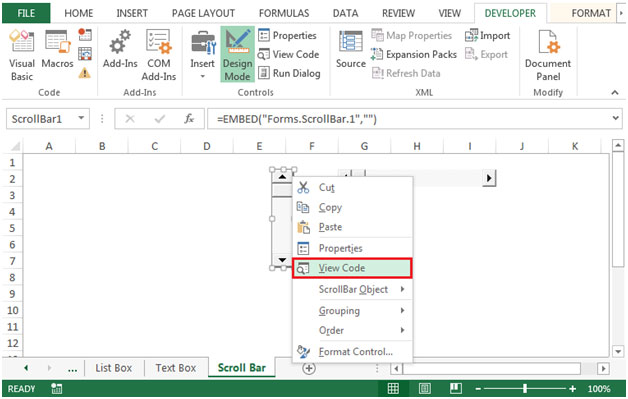The height and width of the screenshot is (399, 628).
Task: Choose View Code from the context menu
Action: (x=352, y=268)
